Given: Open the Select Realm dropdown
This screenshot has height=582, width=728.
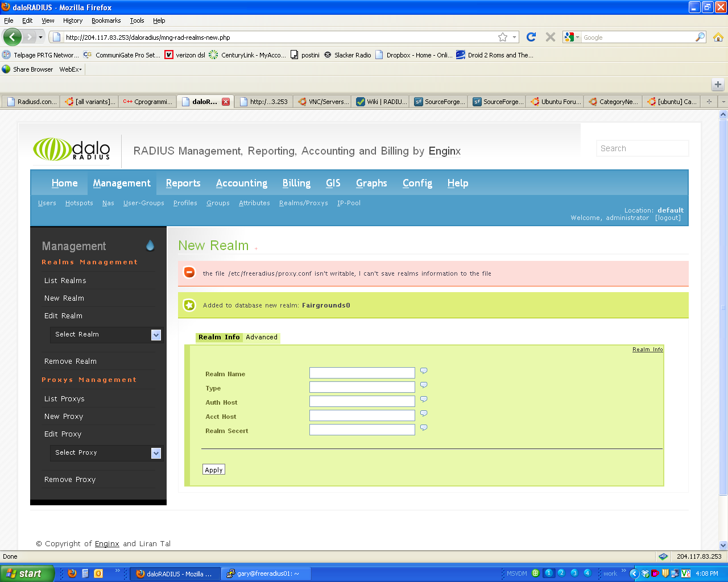Looking at the screenshot, I should (x=106, y=335).
